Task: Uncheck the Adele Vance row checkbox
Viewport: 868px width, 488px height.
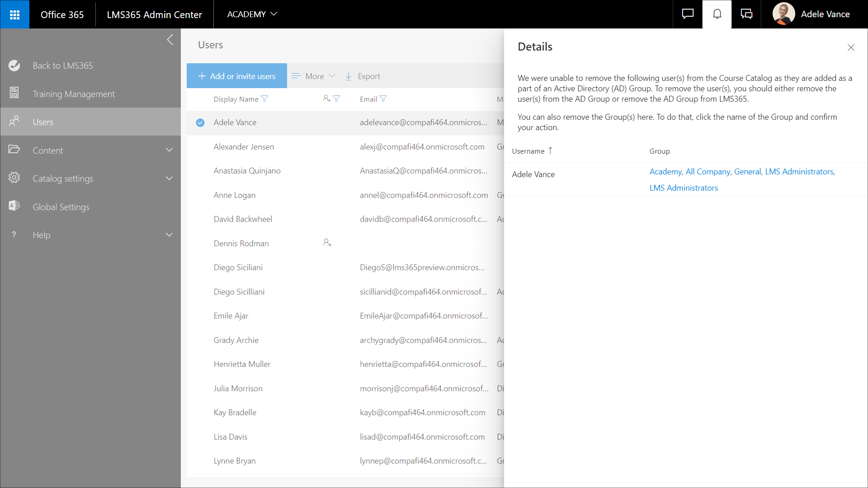Action: (x=200, y=122)
